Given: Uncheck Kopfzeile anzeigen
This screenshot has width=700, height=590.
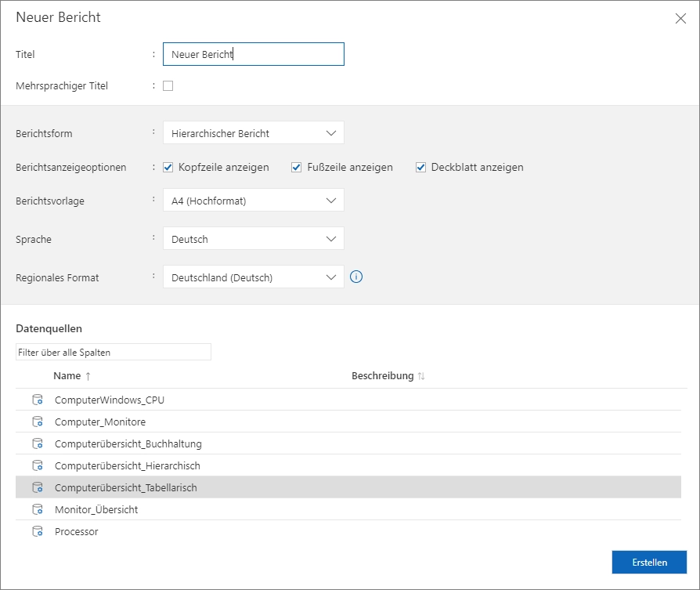Looking at the screenshot, I should (x=168, y=167).
